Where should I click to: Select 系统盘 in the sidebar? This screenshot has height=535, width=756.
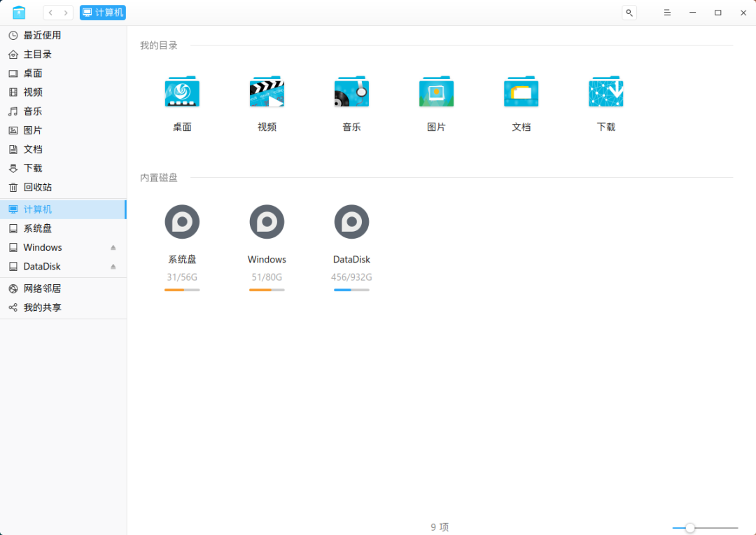pos(38,228)
